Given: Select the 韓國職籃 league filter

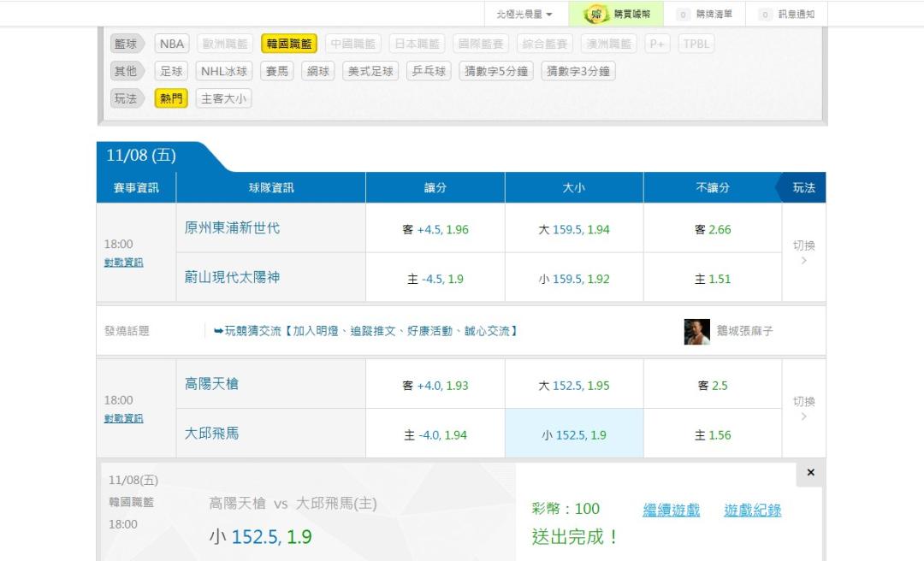Looking at the screenshot, I should [x=289, y=44].
